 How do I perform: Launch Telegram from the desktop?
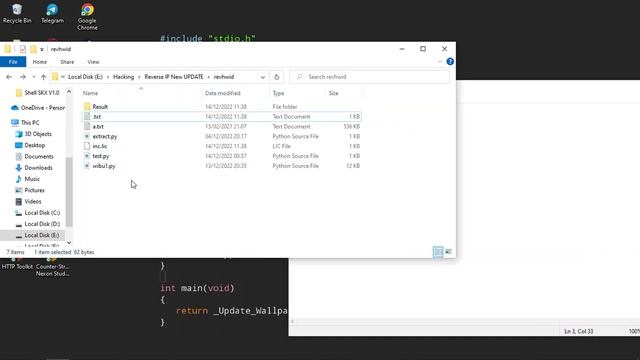[x=52, y=13]
